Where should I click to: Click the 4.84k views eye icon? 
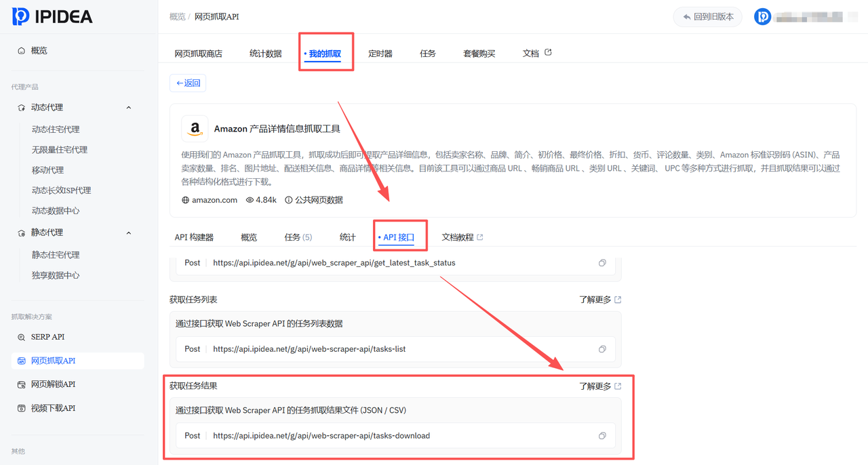pyautogui.click(x=250, y=200)
